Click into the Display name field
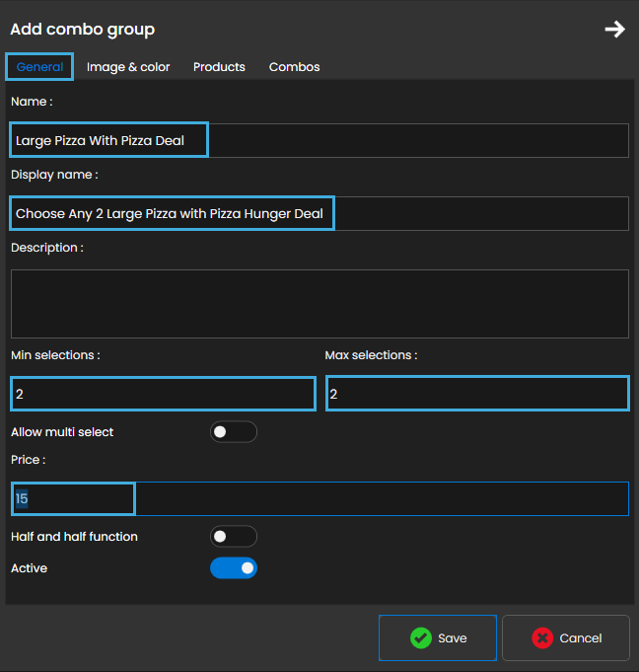 click(x=319, y=213)
